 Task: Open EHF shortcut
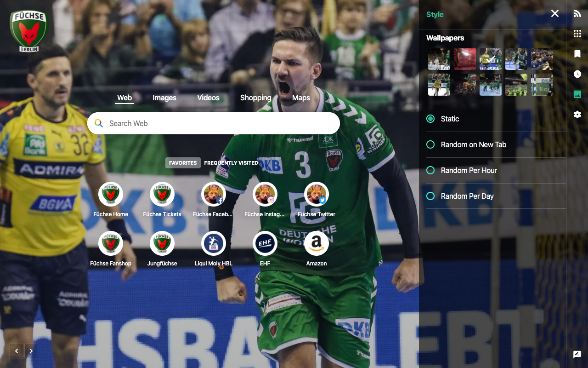(x=265, y=243)
